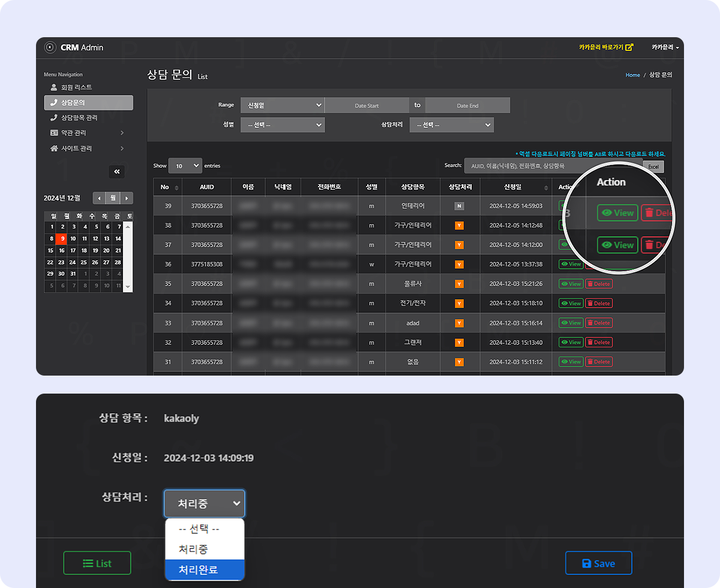Viewport: 720px width, 588px height.
Task: Open the 카카올리 바로가기 external link
Action: [606, 47]
